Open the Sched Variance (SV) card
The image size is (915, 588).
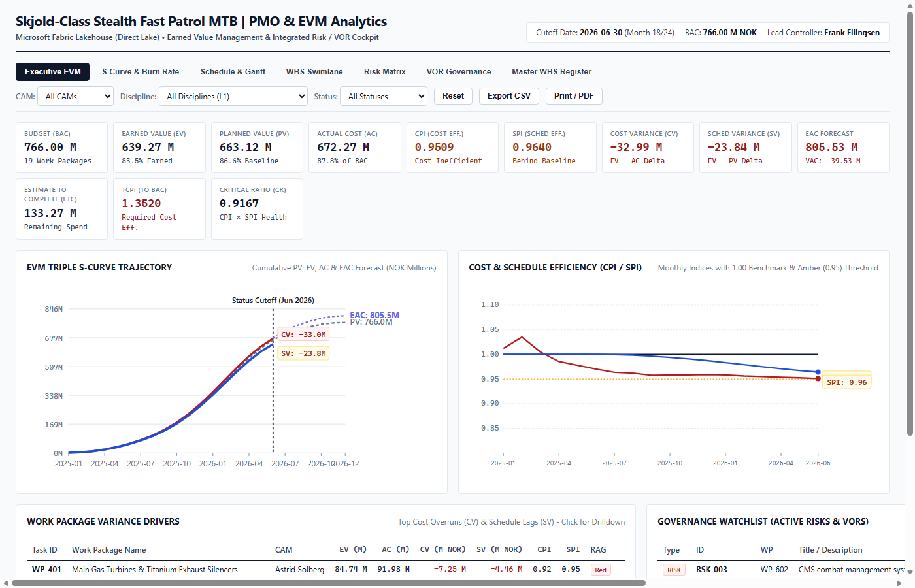tap(746, 148)
